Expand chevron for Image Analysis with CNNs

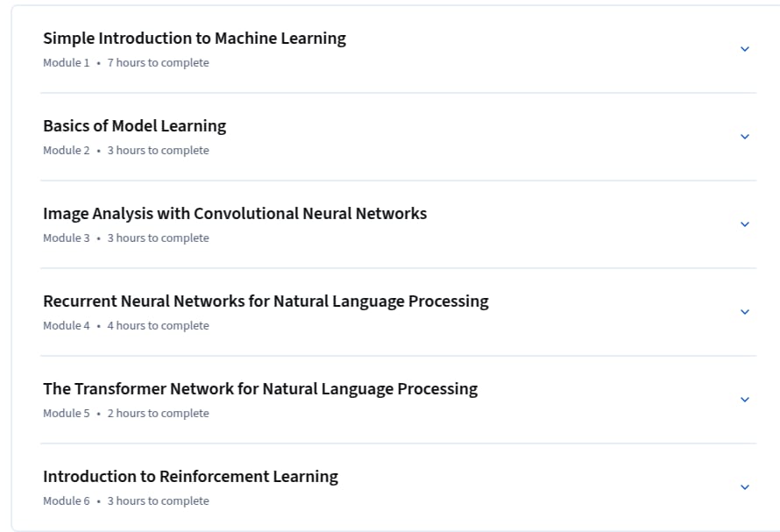click(x=745, y=224)
